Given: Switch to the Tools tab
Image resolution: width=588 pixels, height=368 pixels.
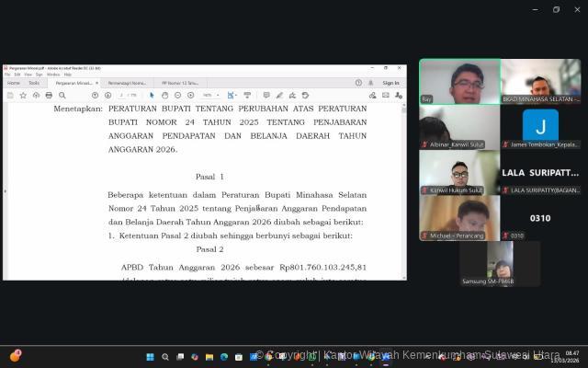Looking at the screenshot, I should pos(34,83).
